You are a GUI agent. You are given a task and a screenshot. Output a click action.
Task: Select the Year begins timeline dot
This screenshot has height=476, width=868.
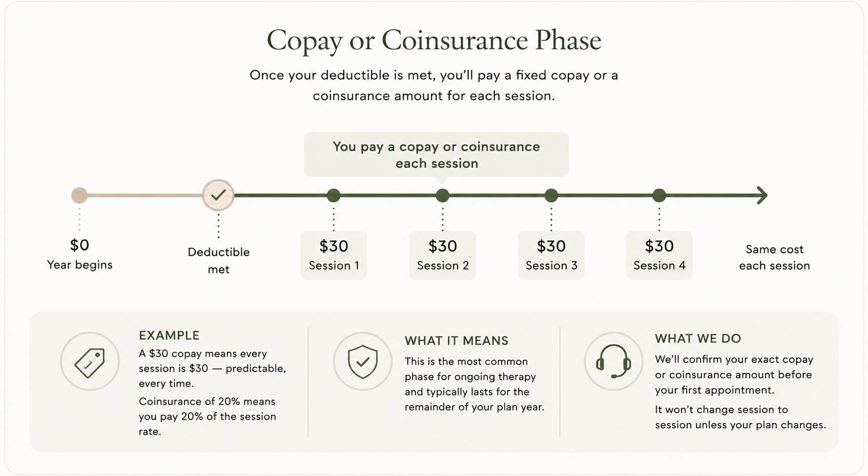point(79,195)
